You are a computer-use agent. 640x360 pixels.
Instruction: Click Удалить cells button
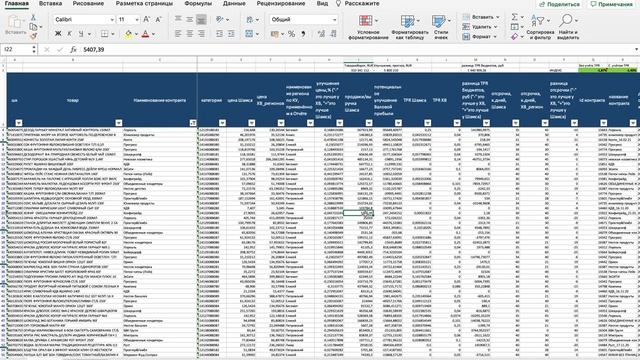coord(481,27)
